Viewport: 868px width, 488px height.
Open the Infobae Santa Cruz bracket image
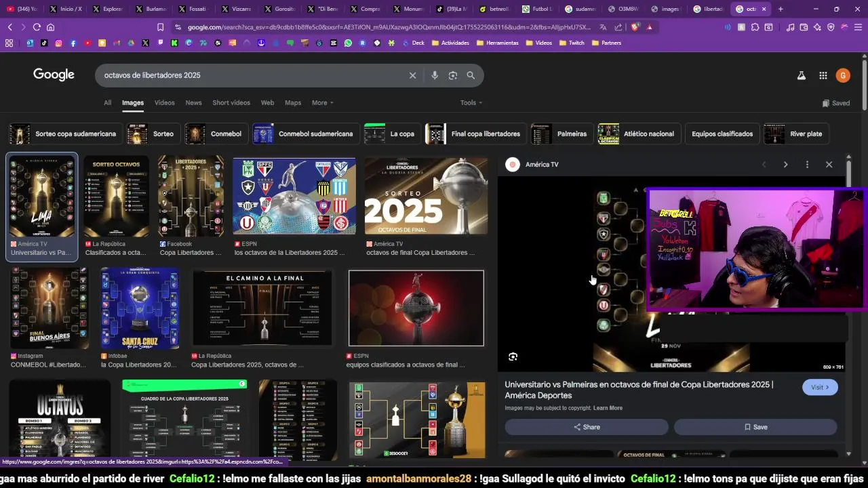(x=140, y=308)
